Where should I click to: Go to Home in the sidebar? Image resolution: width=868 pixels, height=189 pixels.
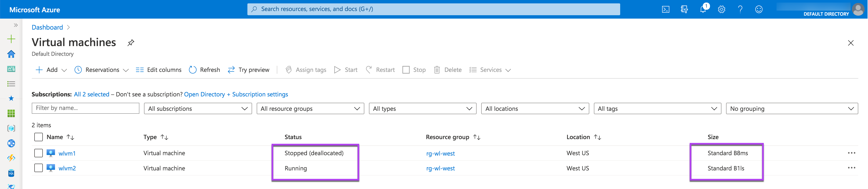pos(11,54)
